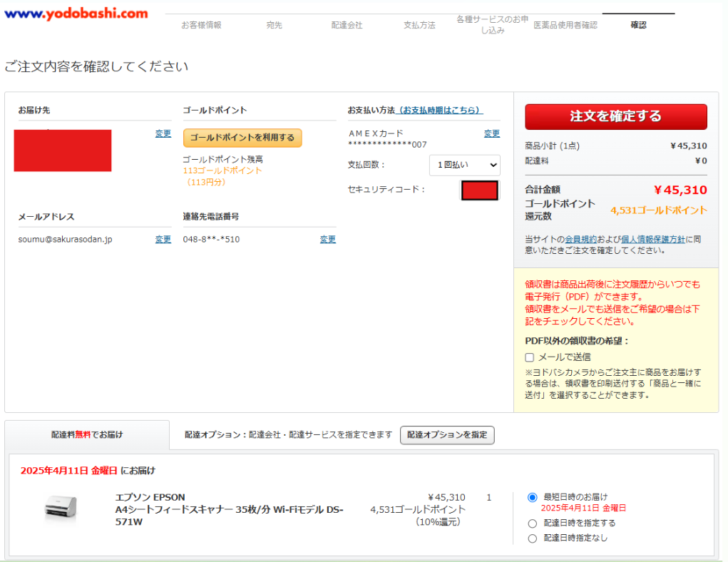Click 変更 link next to email address
Screen dimensions: 728x562
(163, 240)
